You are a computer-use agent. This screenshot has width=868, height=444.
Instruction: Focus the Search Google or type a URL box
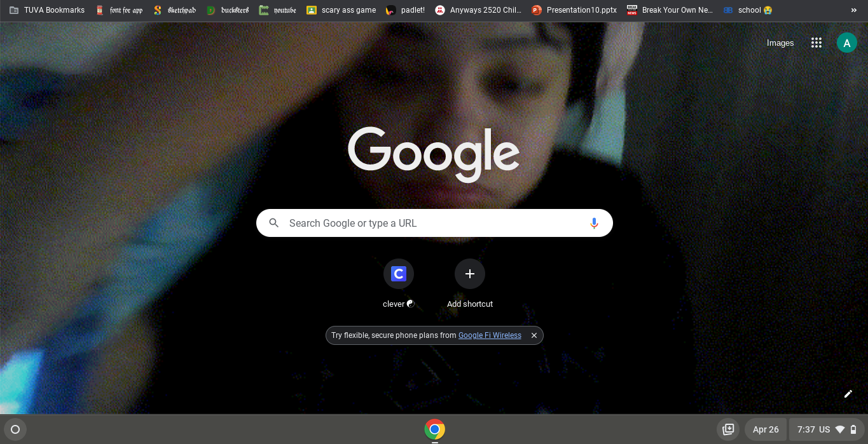pos(434,223)
